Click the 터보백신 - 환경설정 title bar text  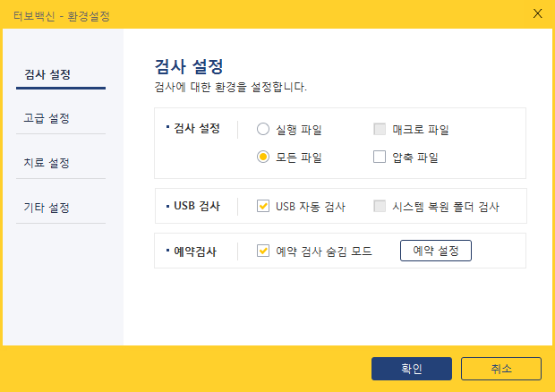click(x=62, y=15)
